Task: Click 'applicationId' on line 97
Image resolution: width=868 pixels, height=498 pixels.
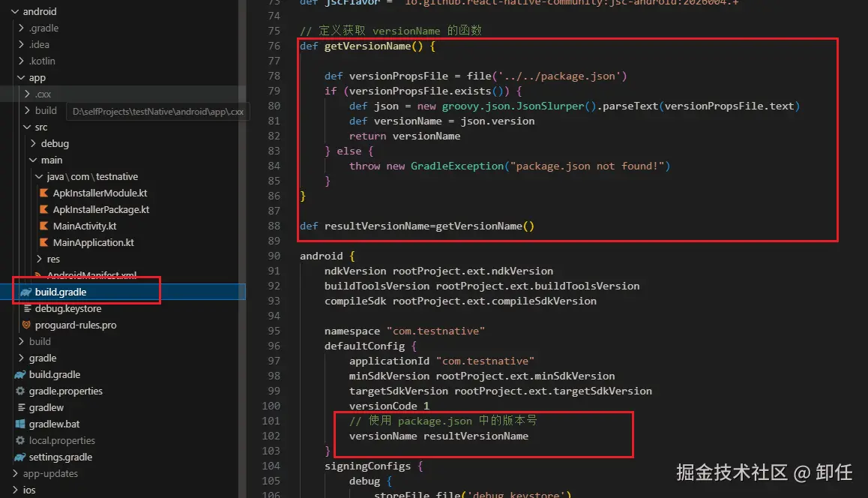Action: tap(389, 361)
